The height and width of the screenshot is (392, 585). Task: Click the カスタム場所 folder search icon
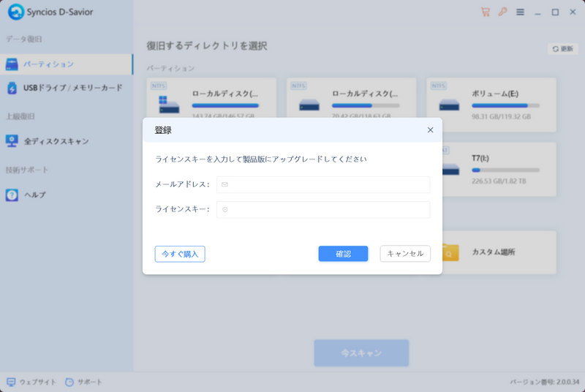click(x=450, y=252)
